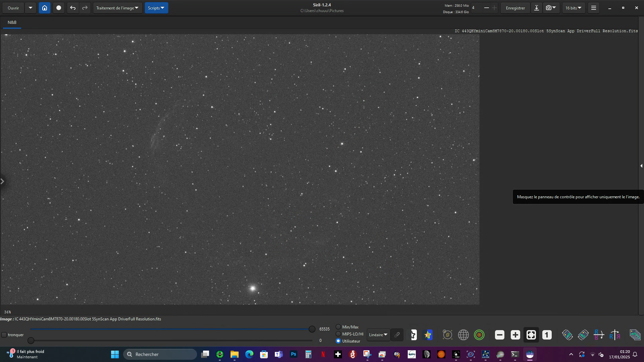Screen dimensions: 644x362
Task: Decrease thread count with minus
Action: click(x=486, y=8)
